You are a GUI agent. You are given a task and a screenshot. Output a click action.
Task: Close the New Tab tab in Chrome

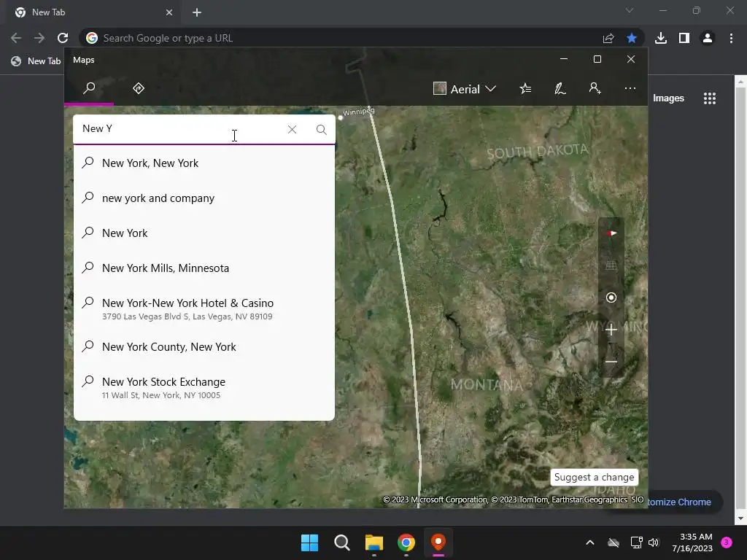coord(169,12)
